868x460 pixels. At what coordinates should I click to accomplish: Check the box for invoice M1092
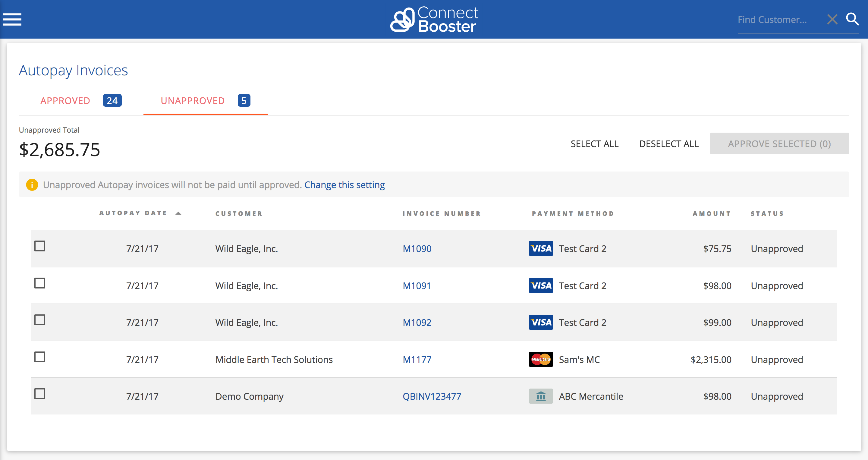tap(40, 320)
